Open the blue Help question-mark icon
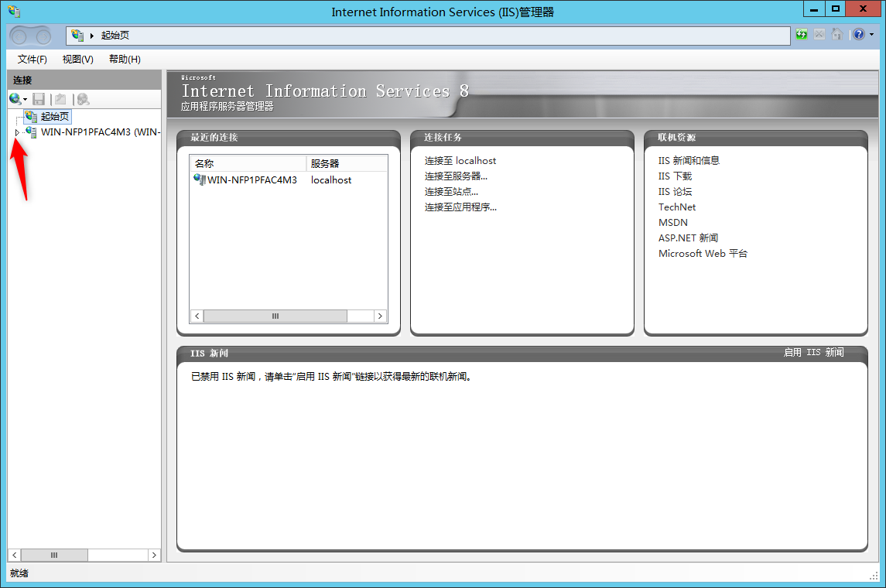This screenshot has width=886, height=588. point(859,35)
